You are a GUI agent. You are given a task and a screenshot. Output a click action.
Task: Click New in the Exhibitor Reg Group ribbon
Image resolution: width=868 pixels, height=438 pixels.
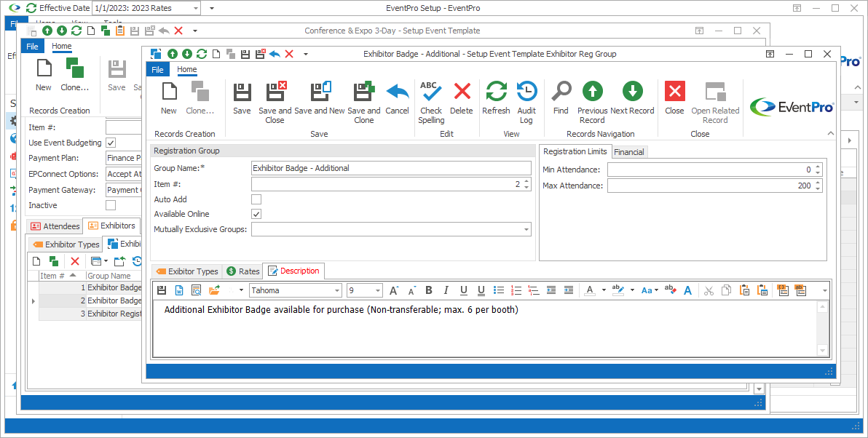169,98
